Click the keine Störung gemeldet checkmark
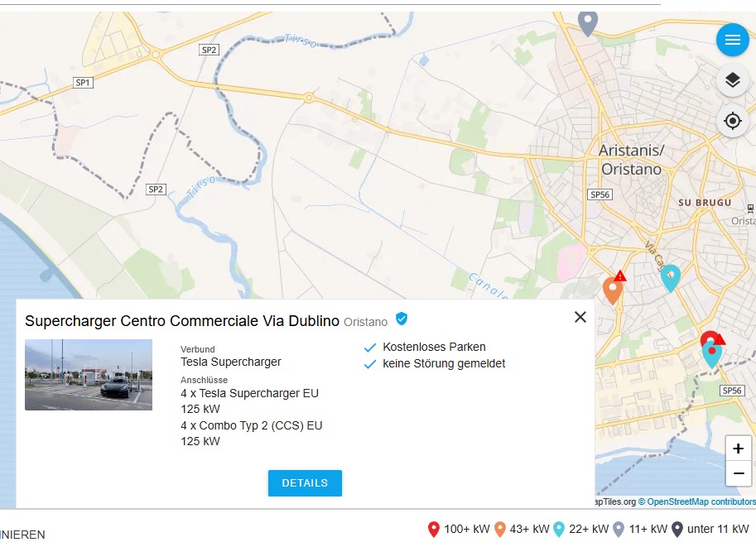The height and width of the screenshot is (547, 756). click(x=370, y=364)
